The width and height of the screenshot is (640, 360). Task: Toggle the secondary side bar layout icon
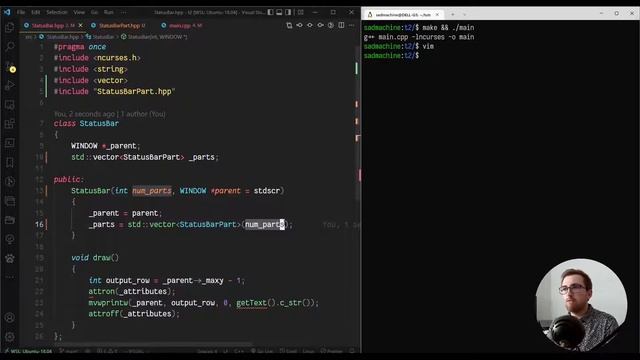pos(288,12)
